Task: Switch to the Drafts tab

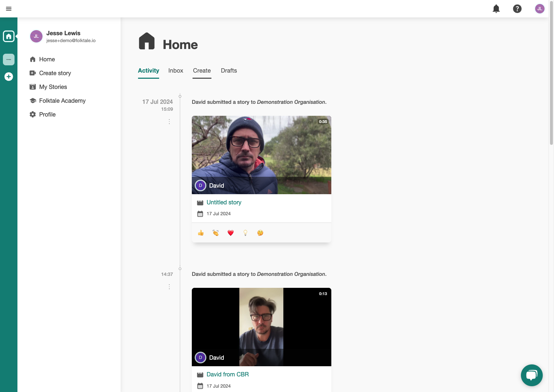Action: 229,71
